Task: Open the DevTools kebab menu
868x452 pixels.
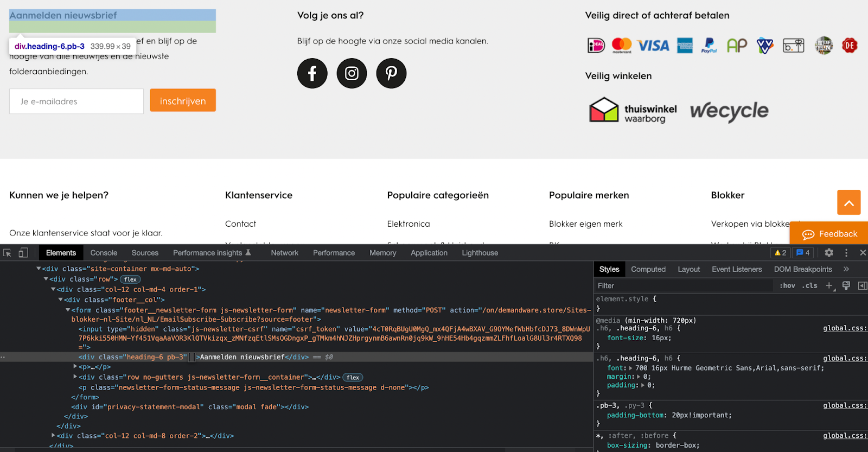Action: coord(846,253)
